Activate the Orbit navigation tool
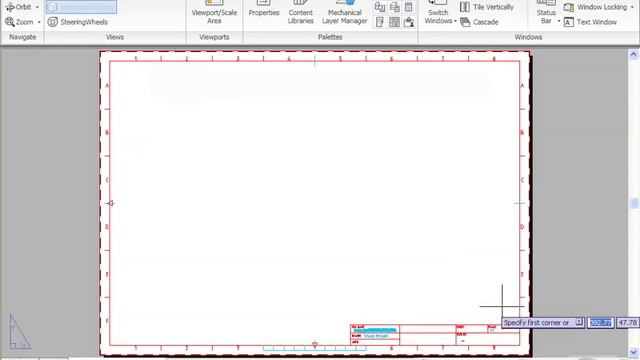The height and width of the screenshot is (360, 640). click(x=18, y=7)
